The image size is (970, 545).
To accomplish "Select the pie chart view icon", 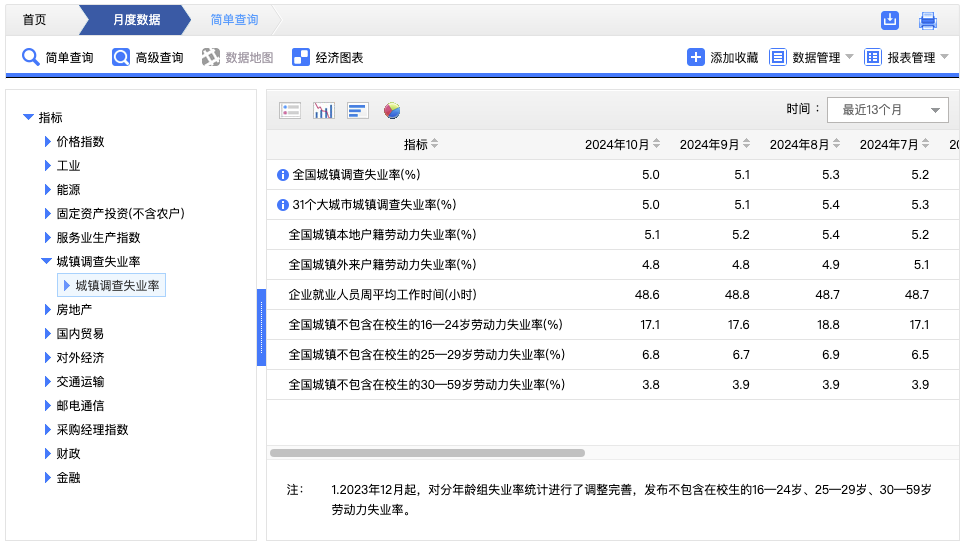I will 392,110.
